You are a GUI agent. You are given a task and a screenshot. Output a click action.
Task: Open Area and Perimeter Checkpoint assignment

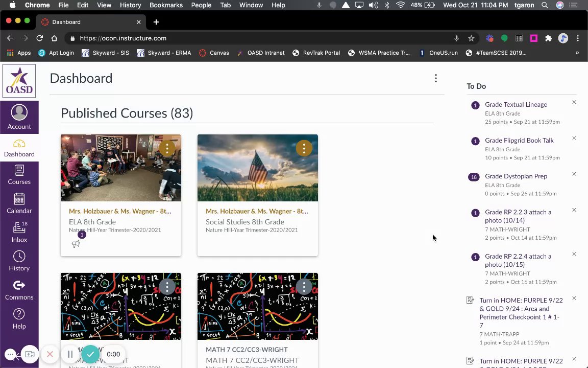(521, 313)
